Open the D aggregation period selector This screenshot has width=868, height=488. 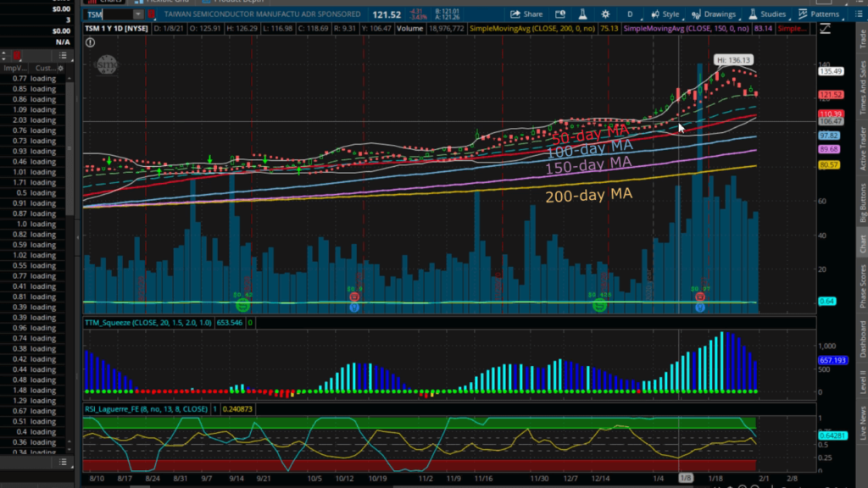(x=630, y=14)
